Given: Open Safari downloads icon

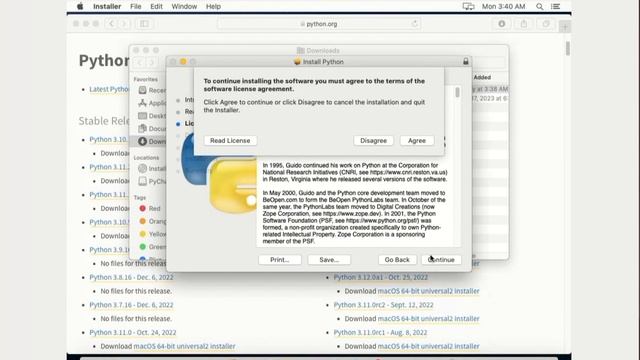Looking at the screenshot, I should tap(502, 24).
